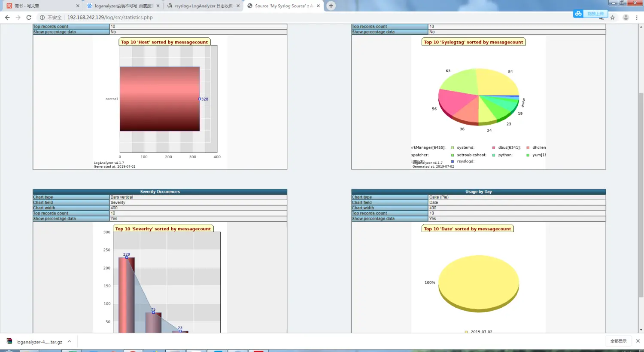
Task: Open a new browser tab
Action: click(x=331, y=6)
